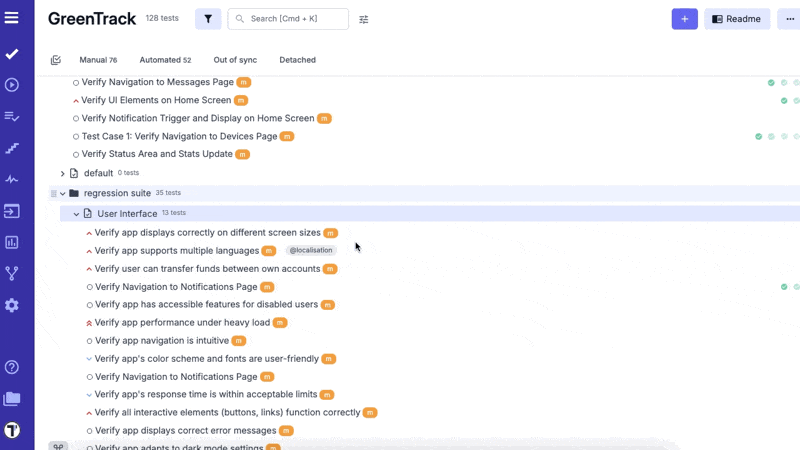Viewport: 800px width, 450px height.
Task: Click the @localisation tag
Action: coord(311,251)
